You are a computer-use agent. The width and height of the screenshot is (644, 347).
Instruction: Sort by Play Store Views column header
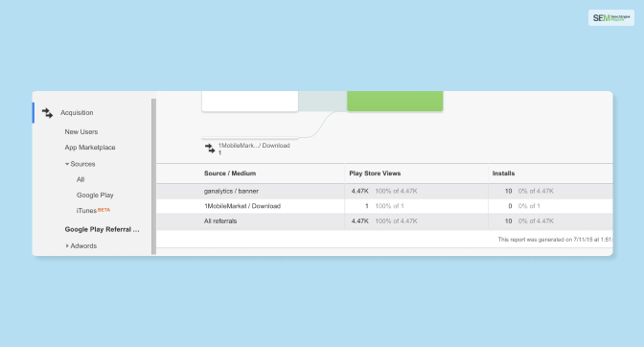(x=375, y=173)
